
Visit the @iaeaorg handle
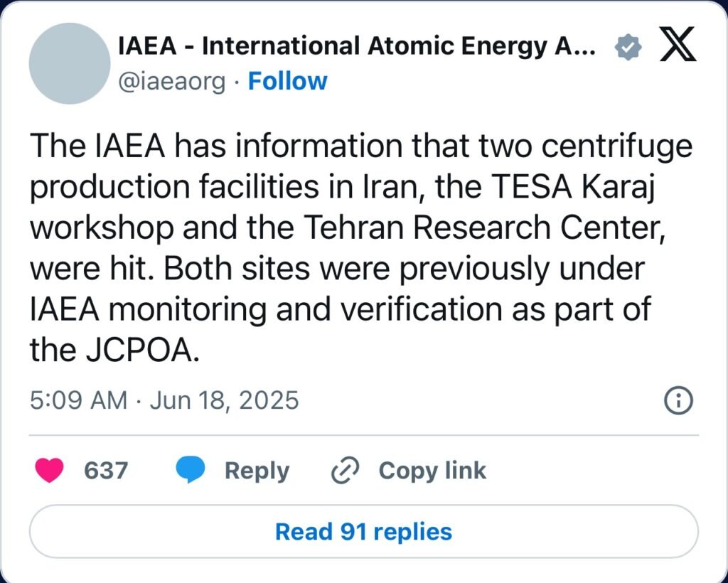click(x=172, y=82)
